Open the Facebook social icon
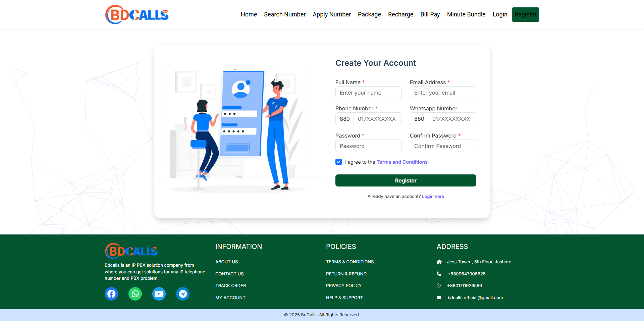The height and width of the screenshot is (321, 644). tap(111, 294)
